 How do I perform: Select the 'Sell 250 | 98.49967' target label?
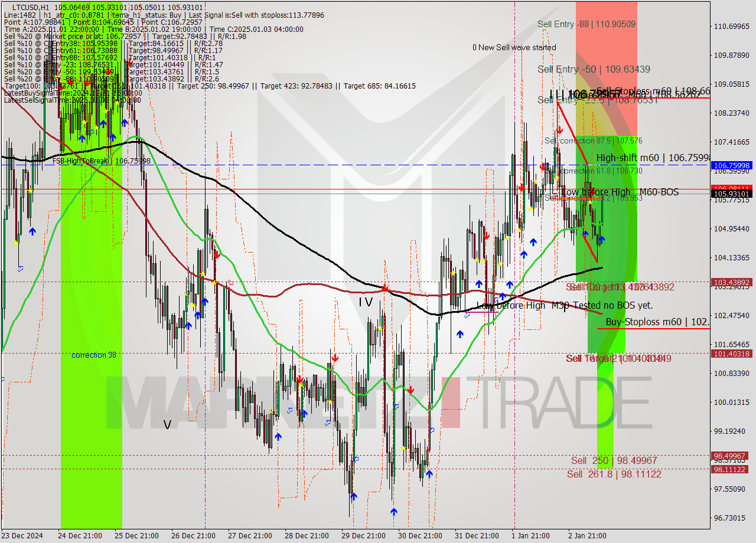[614, 460]
